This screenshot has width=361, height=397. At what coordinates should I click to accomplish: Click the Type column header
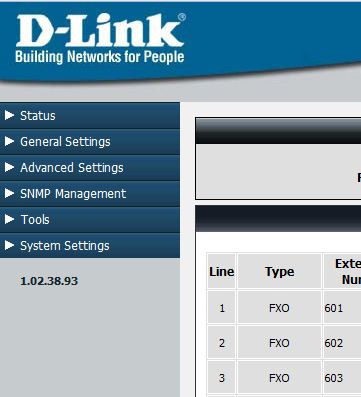(280, 272)
